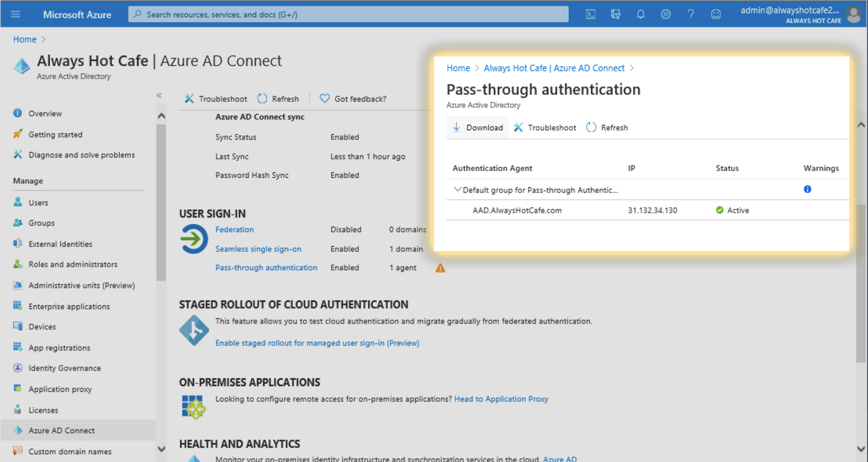This screenshot has height=462, width=868.
Task: Download the Authentication Agent
Action: [x=478, y=127]
